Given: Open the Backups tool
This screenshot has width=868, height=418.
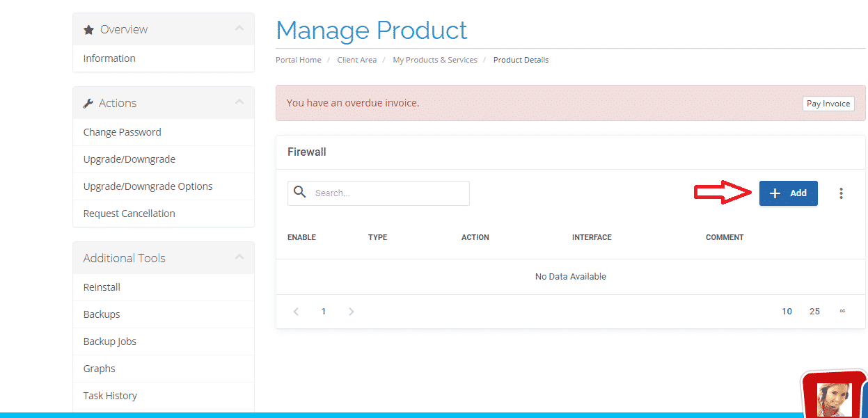Looking at the screenshot, I should point(102,314).
